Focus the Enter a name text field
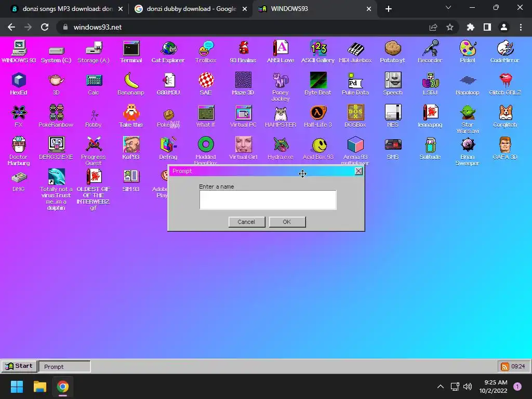The width and height of the screenshot is (532, 399). point(268,200)
